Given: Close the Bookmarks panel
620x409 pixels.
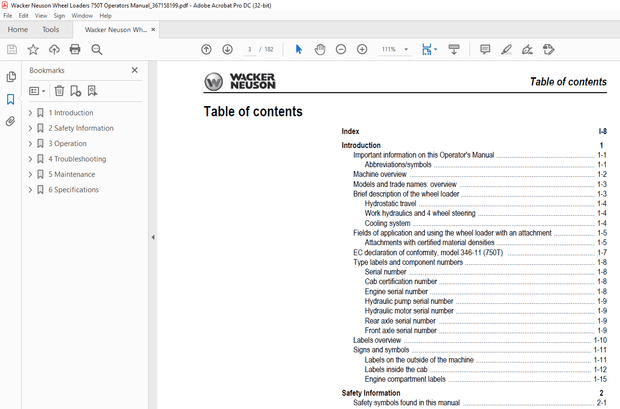Looking at the screenshot, I should (134, 70).
